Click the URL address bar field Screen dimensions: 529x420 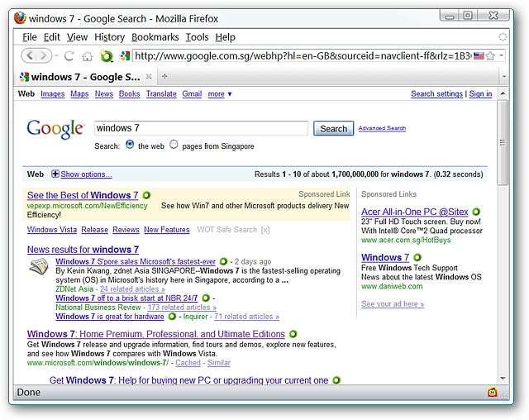303,55
